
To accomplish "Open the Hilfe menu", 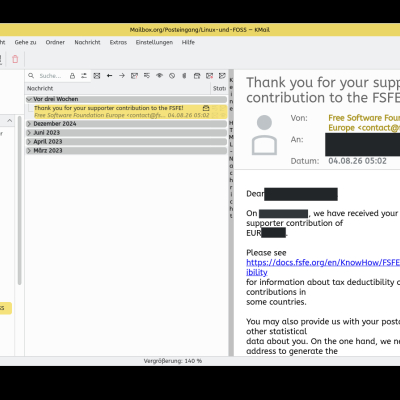I will point(188,42).
